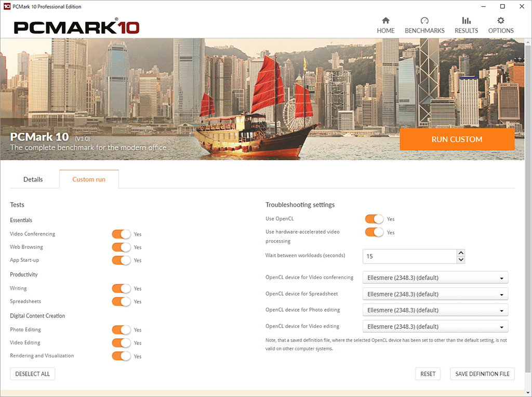Open the Benchmarks gauge icon
532x397 pixels.
(x=424, y=20)
